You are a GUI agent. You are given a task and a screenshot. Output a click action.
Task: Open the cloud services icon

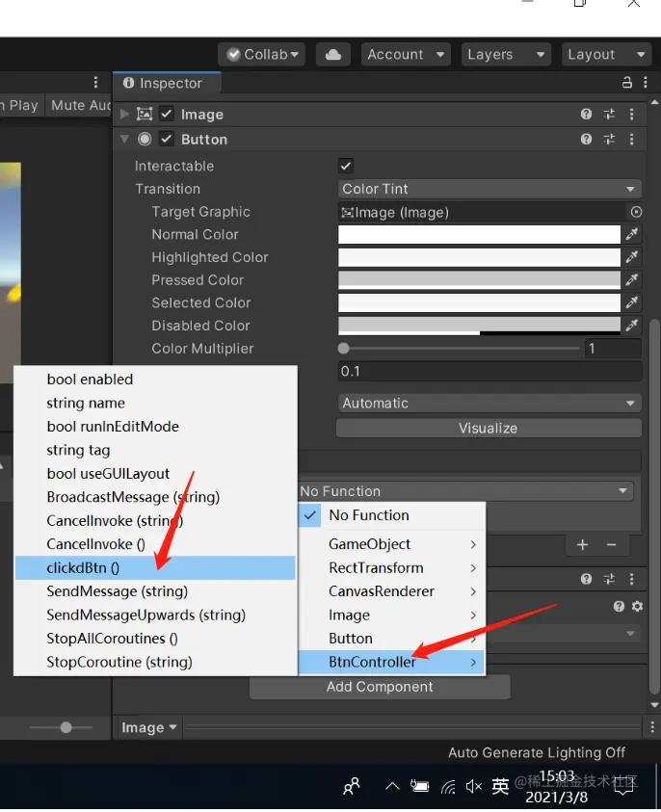tap(333, 54)
